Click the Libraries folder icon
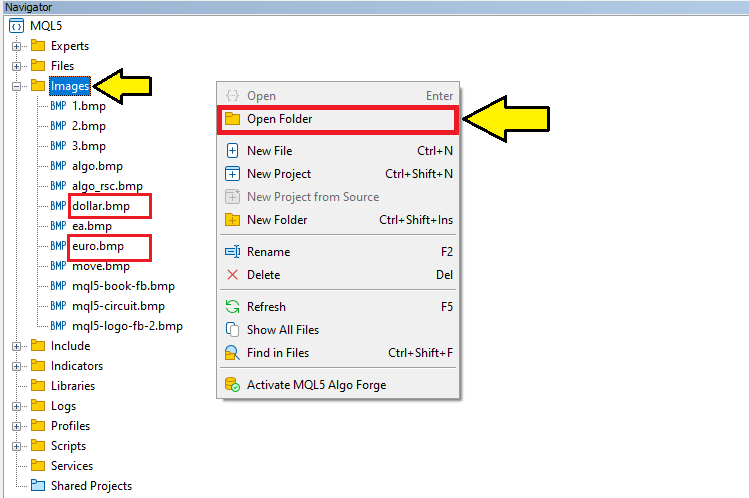Viewport: 749px width, 498px height. 38,385
